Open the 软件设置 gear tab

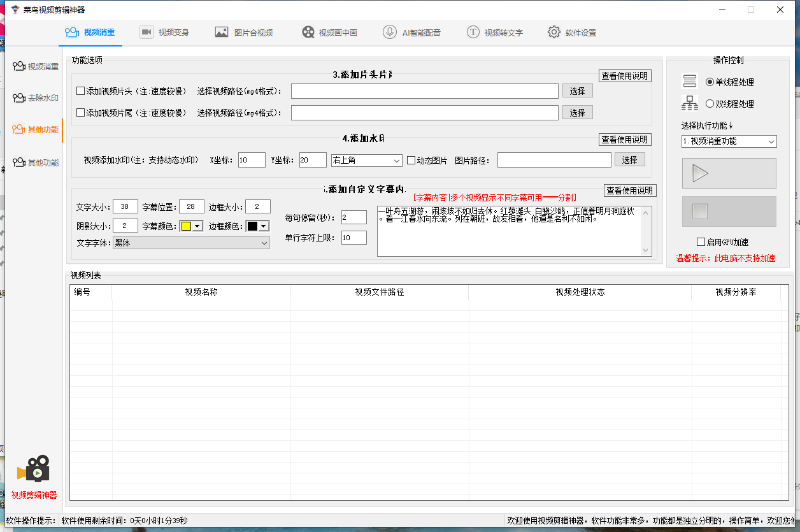pos(571,32)
